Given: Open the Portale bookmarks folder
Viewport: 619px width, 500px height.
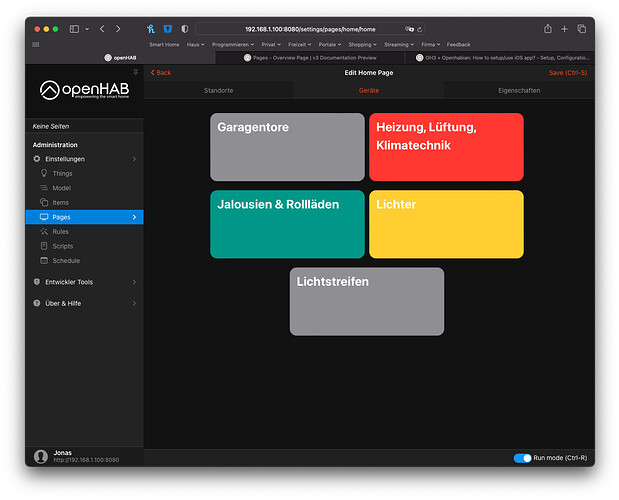Looking at the screenshot, I should (x=330, y=45).
